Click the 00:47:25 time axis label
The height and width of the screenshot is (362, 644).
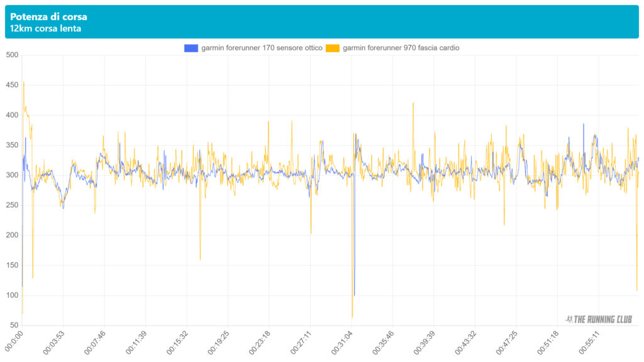tap(507, 343)
